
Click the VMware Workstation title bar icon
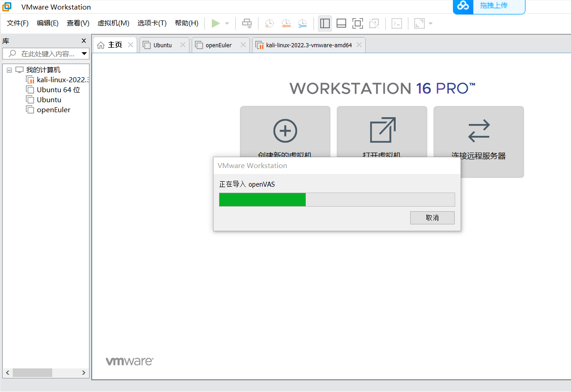click(x=7, y=7)
